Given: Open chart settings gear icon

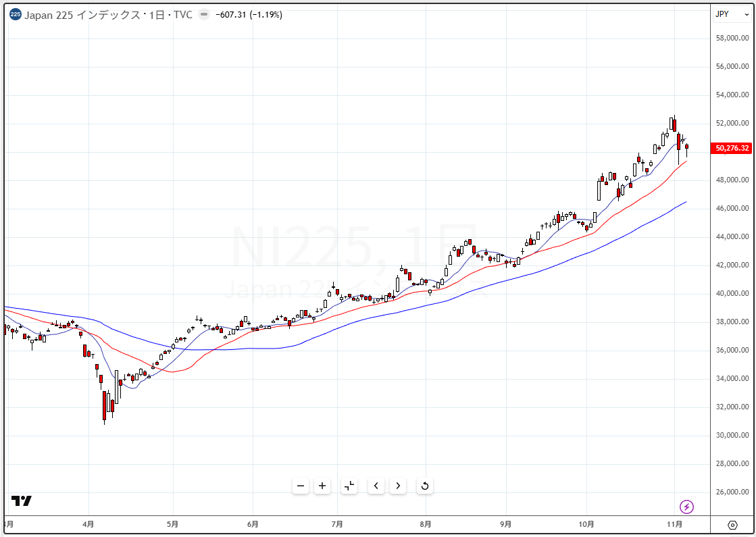Looking at the screenshot, I should tap(732, 525).
